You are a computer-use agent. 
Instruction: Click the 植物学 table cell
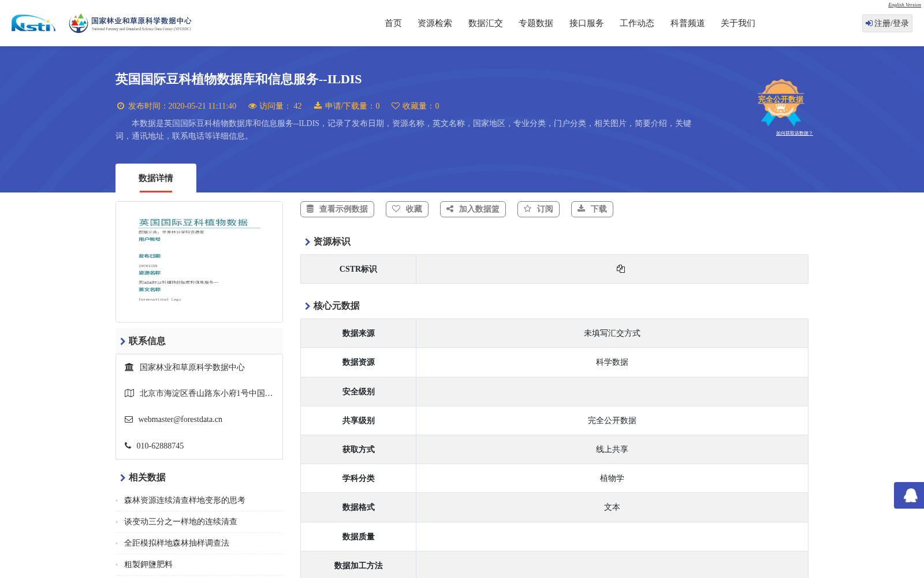pos(612,479)
